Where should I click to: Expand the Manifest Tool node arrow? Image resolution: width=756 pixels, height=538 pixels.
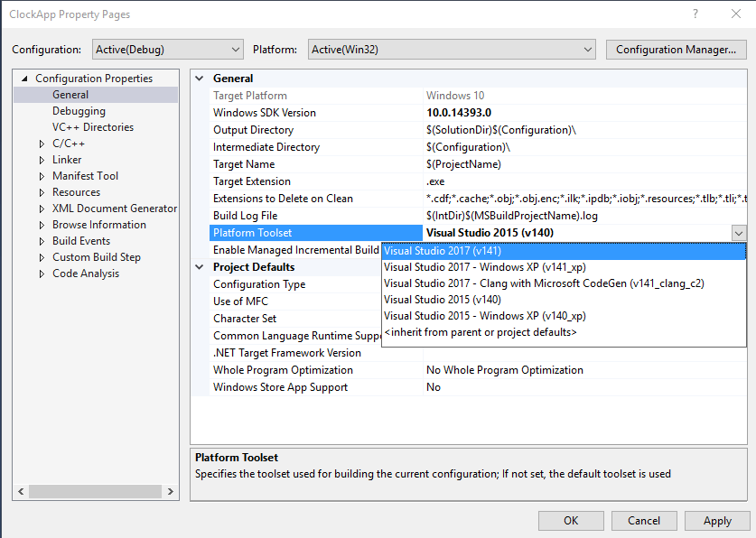point(42,176)
